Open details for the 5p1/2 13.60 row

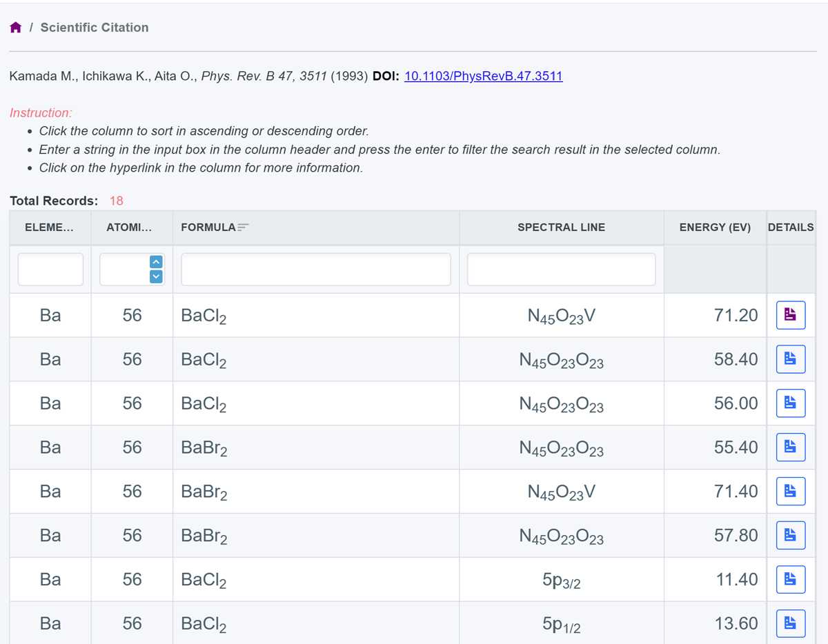791,623
